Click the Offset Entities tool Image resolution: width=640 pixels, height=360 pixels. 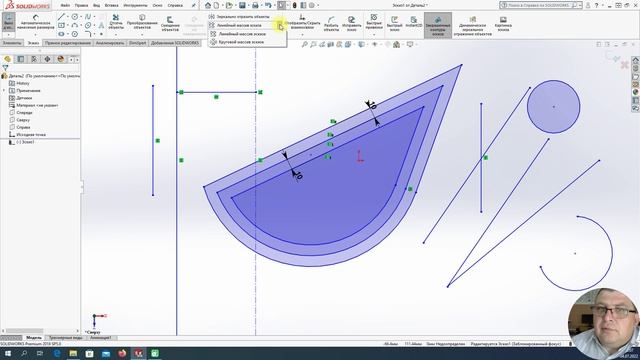click(170, 24)
